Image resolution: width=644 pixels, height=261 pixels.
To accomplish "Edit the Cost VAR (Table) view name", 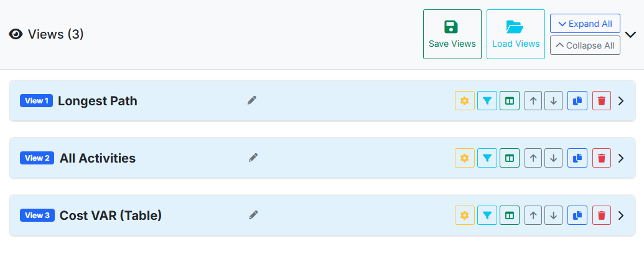I will click(x=253, y=215).
